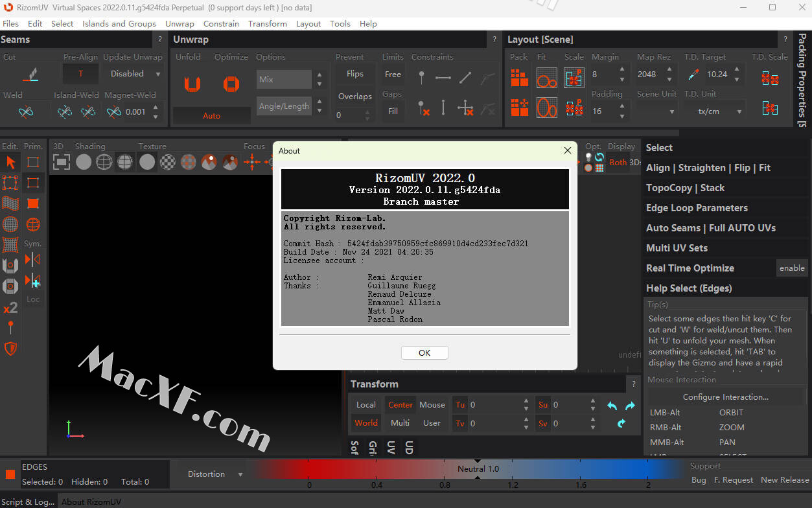Screen dimensions: 812x508
Task: Click the filled square primitive icon
Action: (x=32, y=203)
